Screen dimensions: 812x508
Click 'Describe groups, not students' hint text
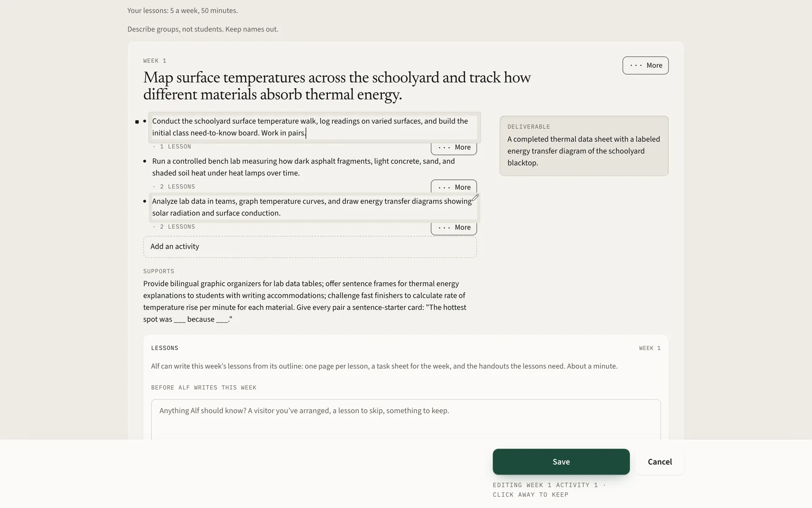click(203, 29)
